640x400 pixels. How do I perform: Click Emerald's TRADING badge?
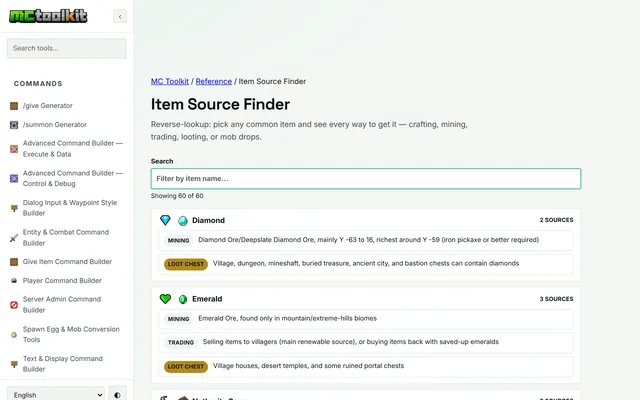pos(181,342)
